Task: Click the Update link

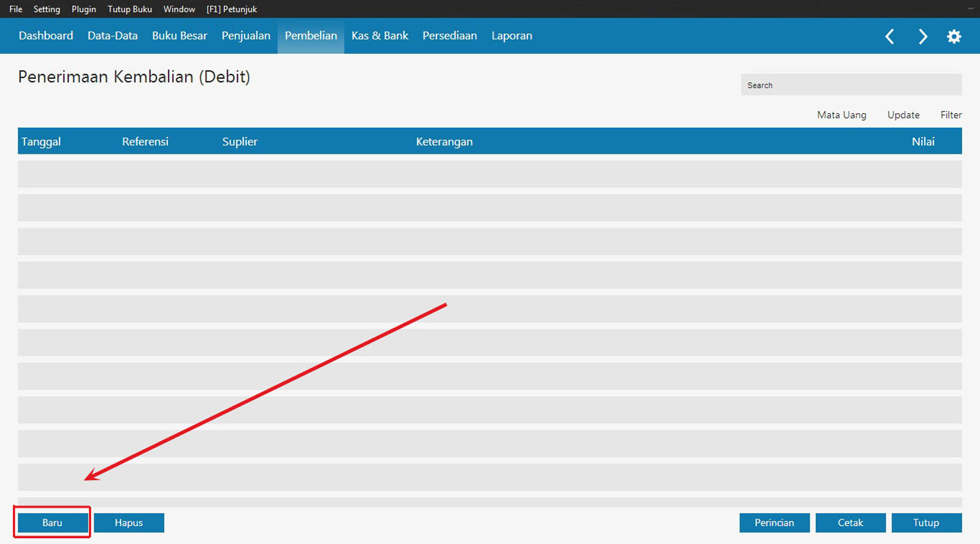Action: click(903, 115)
